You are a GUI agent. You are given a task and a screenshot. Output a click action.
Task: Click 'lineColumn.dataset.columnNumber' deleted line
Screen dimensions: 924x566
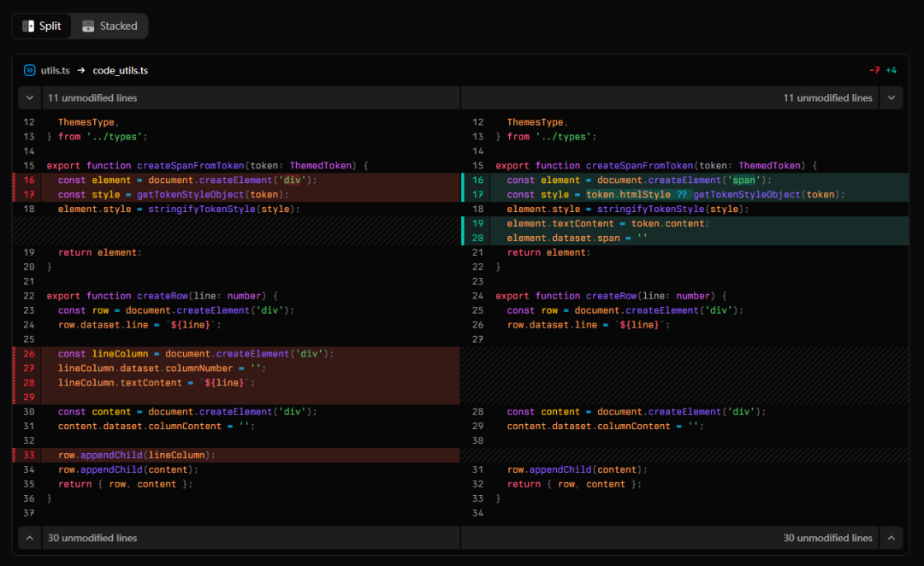pos(162,368)
